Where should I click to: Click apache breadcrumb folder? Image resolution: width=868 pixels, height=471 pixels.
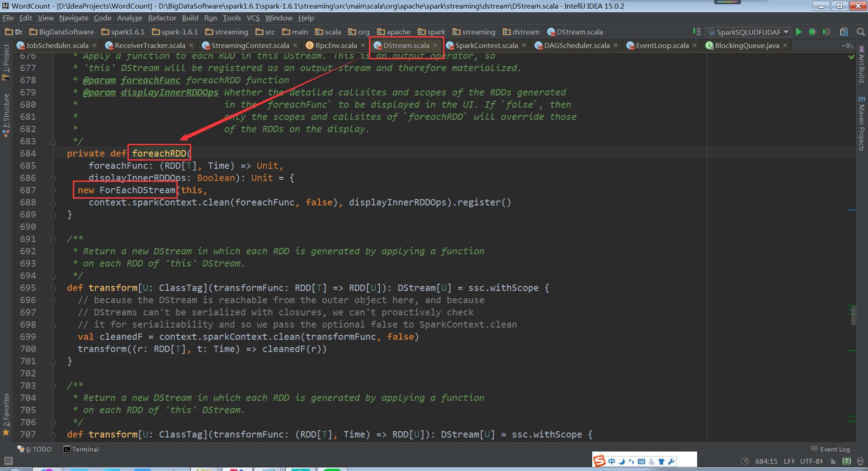coord(394,32)
